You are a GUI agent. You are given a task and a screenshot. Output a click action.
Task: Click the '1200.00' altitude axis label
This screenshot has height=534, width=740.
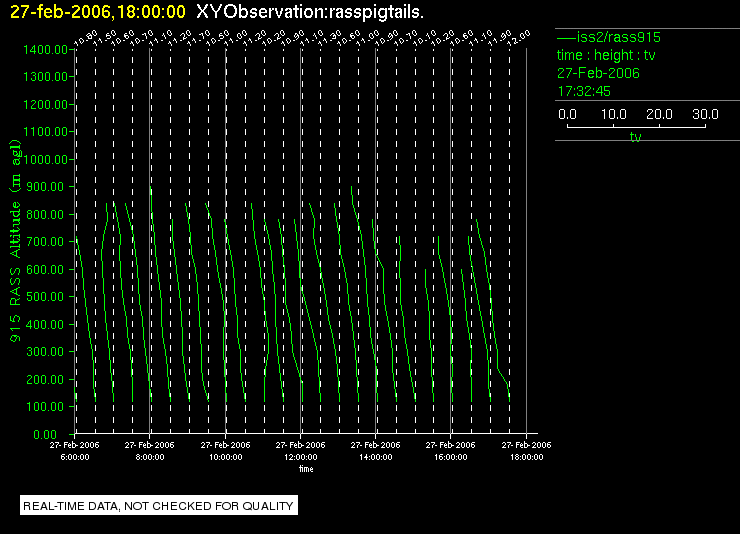pyautogui.click(x=45, y=104)
